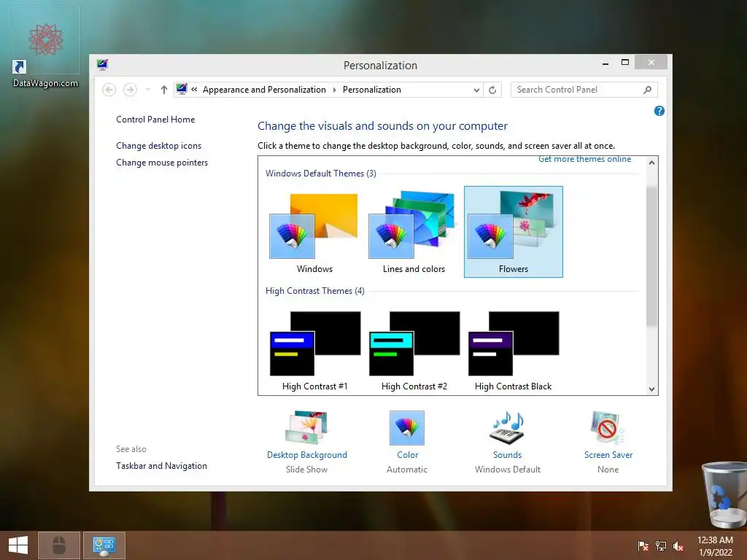747x560 pixels.
Task: Select the Control Panel taskbar button
Action: (x=104, y=545)
